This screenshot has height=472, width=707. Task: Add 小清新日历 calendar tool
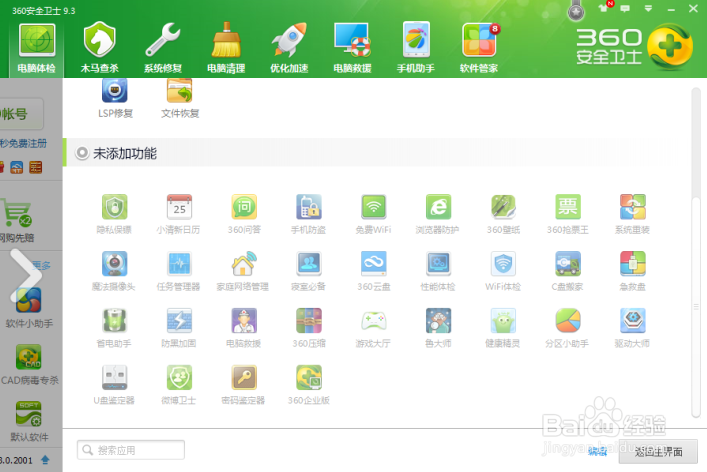[179, 214]
